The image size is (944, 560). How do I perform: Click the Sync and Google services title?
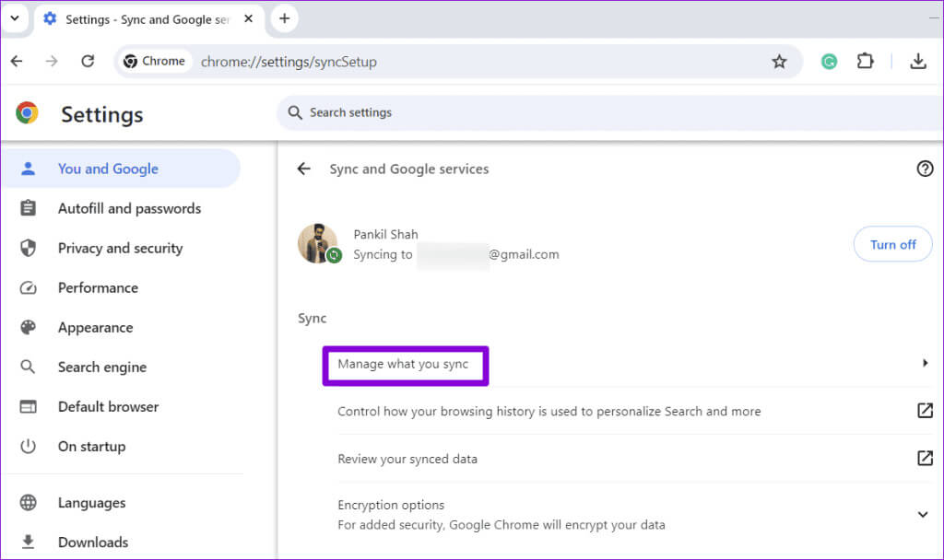408,169
